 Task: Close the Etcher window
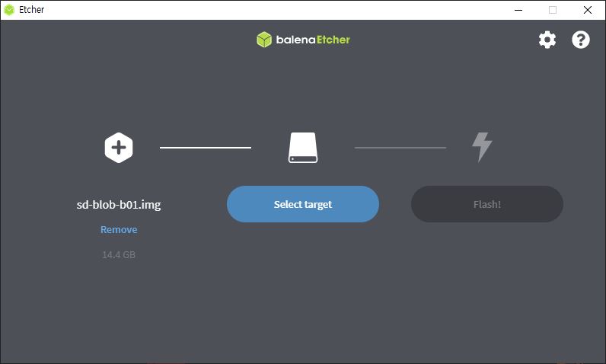tap(588, 10)
